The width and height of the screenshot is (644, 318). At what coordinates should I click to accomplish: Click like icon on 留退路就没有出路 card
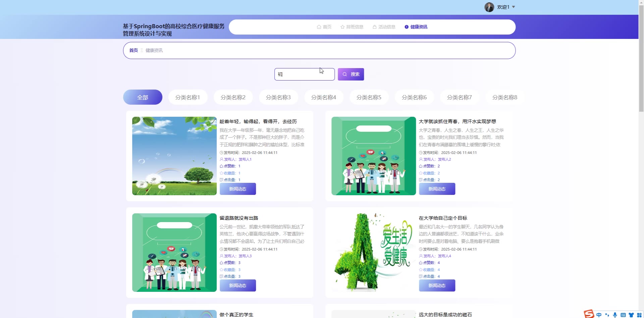pos(221,263)
